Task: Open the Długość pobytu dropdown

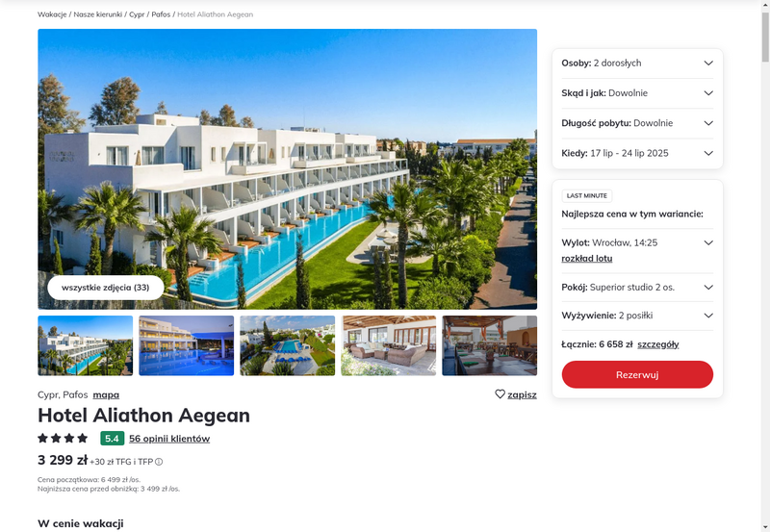Action: tap(637, 123)
